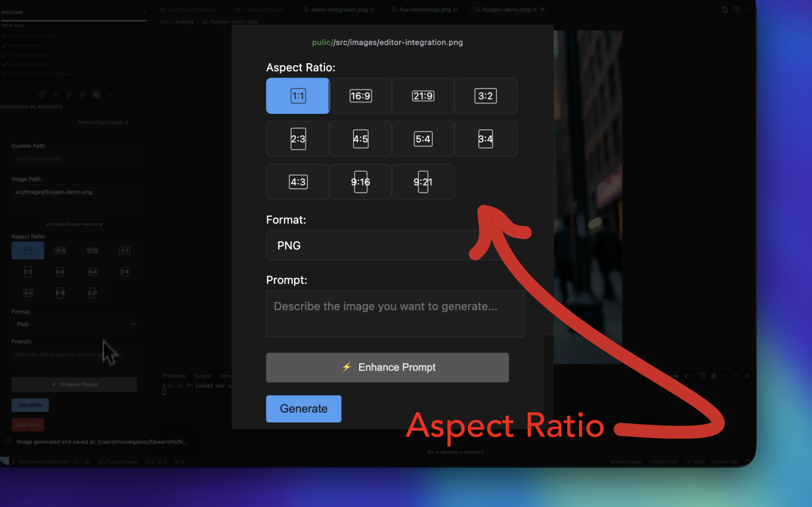Click the terminal trash icon

[713, 376]
